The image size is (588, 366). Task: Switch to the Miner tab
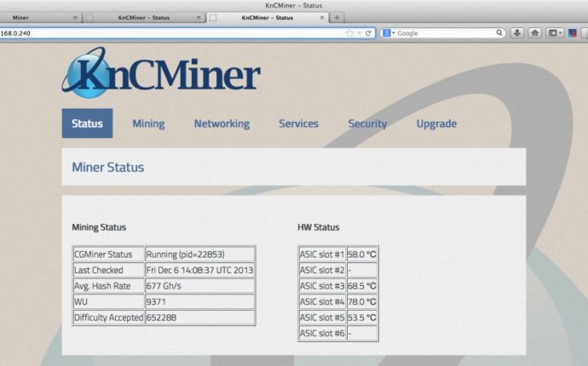(x=20, y=18)
